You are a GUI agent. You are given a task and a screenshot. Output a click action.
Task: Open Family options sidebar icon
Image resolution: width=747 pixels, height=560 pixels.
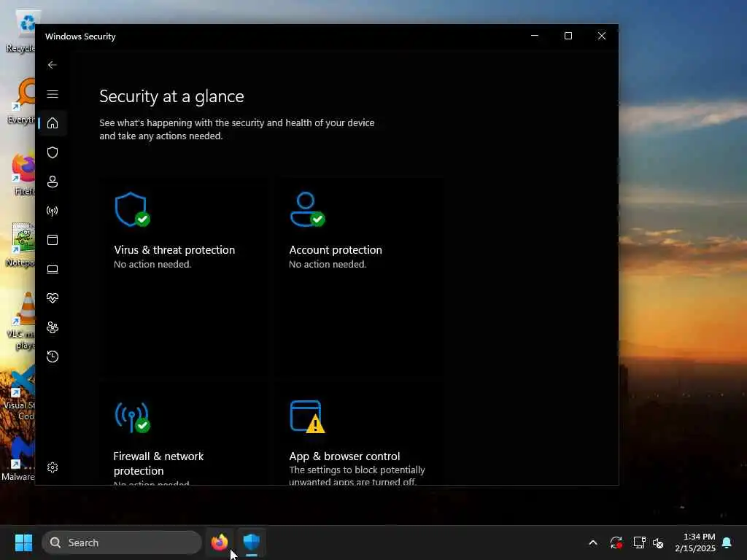pyautogui.click(x=53, y=327)
